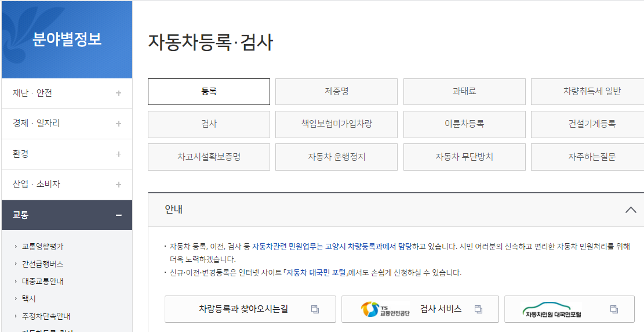Expand the 경제 · 일자리 menu plus icon

pyautogui.click(x=118, y=124)
